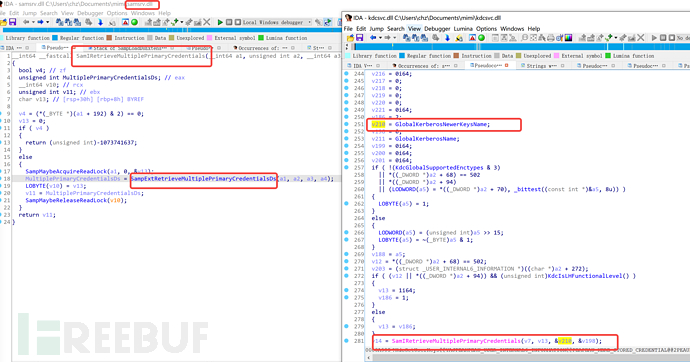The width and height of the screenshot is (690, 362).
Task: Close the active Pseudocode tab in kdcsvc.dll
Action: point(506,66)
